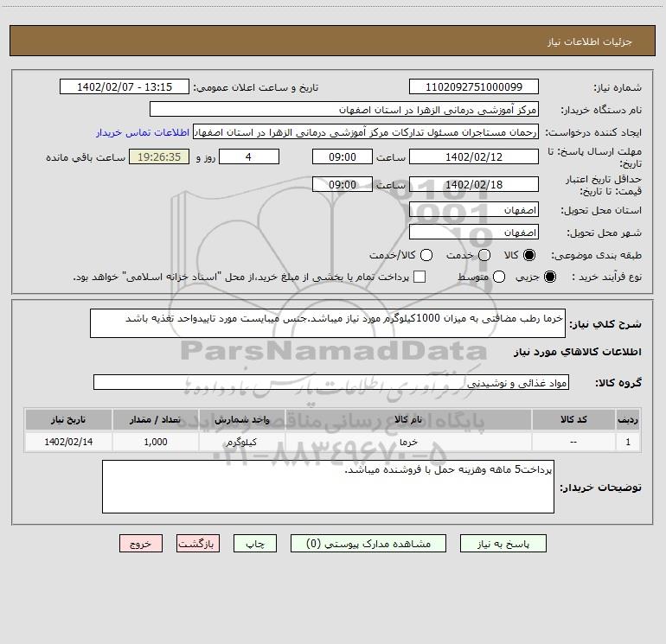Click the جزئیات اطلاعات نیاز header title
Viewport: 666px width, 644px height.
pyautogui.click(x=590, y=41)
